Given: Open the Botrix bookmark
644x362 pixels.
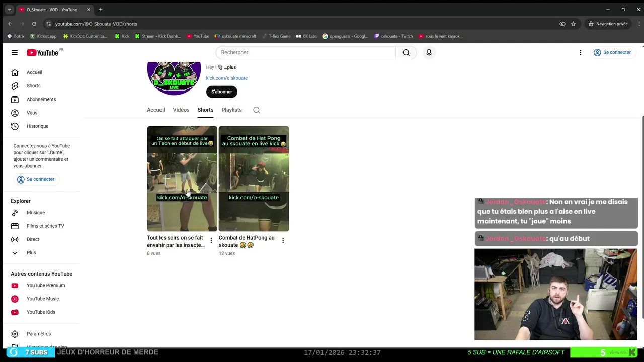Looking at the screenshot, I should pos(16,36).
